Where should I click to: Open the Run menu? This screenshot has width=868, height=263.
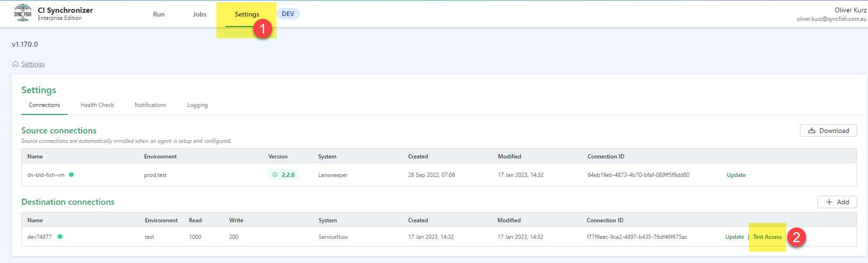tap(159, 14)
